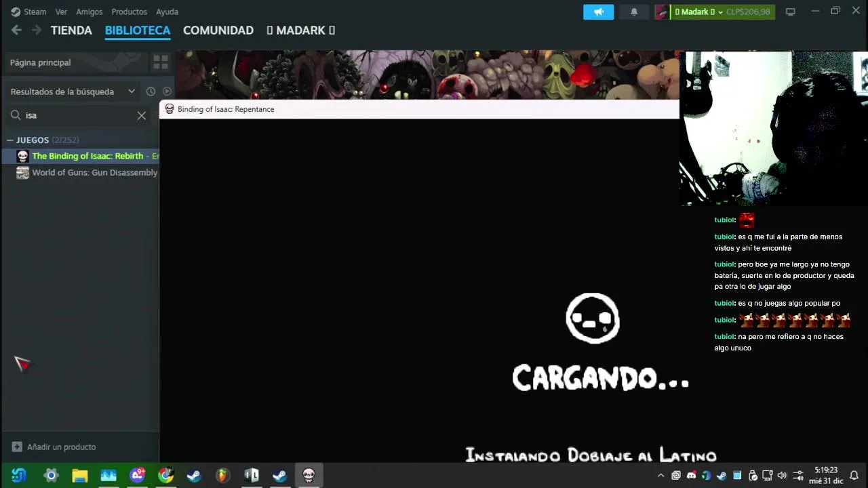Go forward with the right arrow
This screenshot has width=868, height=488.
click(37, 30)
